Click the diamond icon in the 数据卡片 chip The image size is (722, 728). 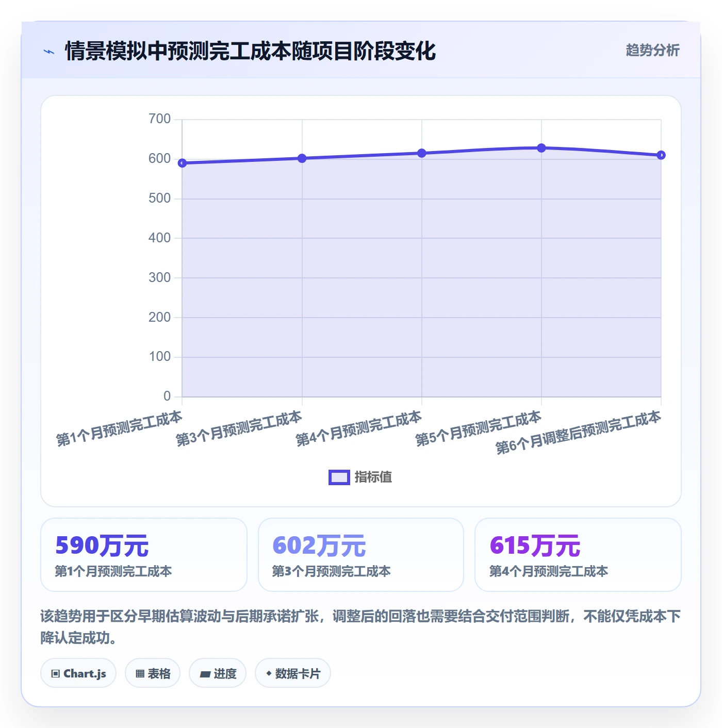coord(269,673)
